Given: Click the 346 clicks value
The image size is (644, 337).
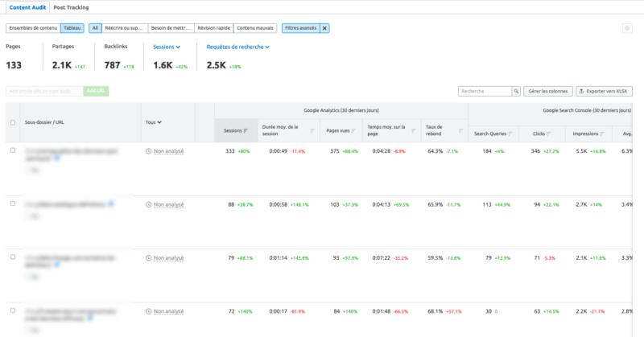Looking at the screenshot, I should point(535,151).
